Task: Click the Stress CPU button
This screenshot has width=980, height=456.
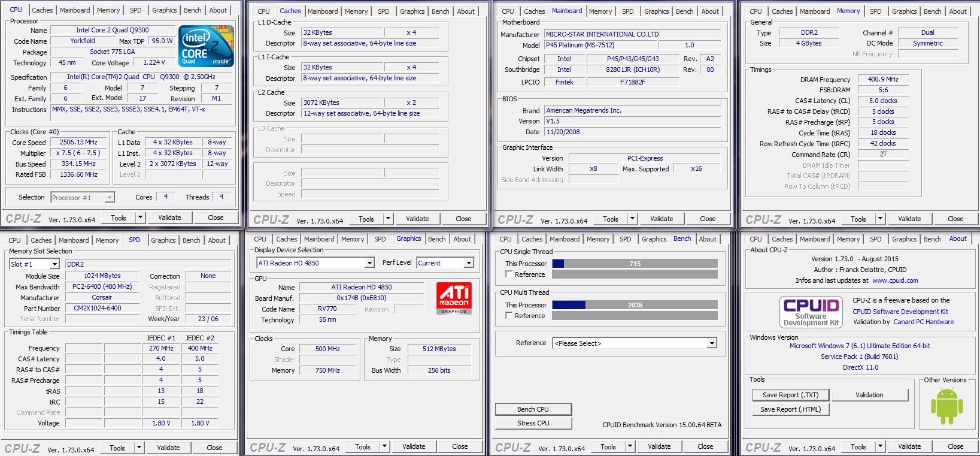Action: click(533, 423)
